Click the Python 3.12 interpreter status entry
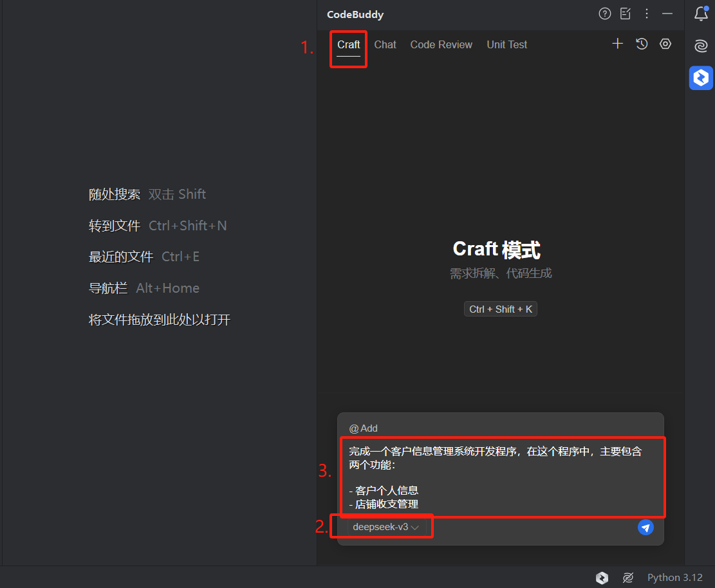This screenshot has height=588, width=715. [x=675, y=578]
